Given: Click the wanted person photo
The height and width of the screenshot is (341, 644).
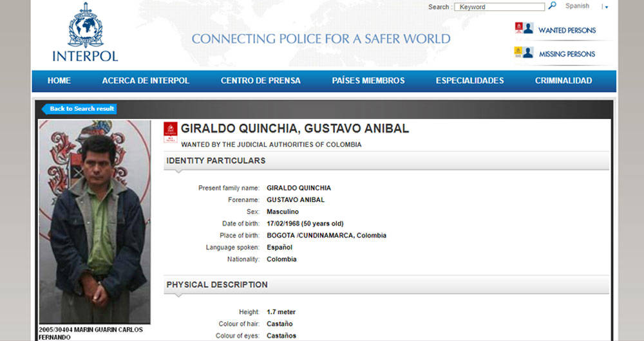Looking at the screenshot, I should tap(95, 221).
